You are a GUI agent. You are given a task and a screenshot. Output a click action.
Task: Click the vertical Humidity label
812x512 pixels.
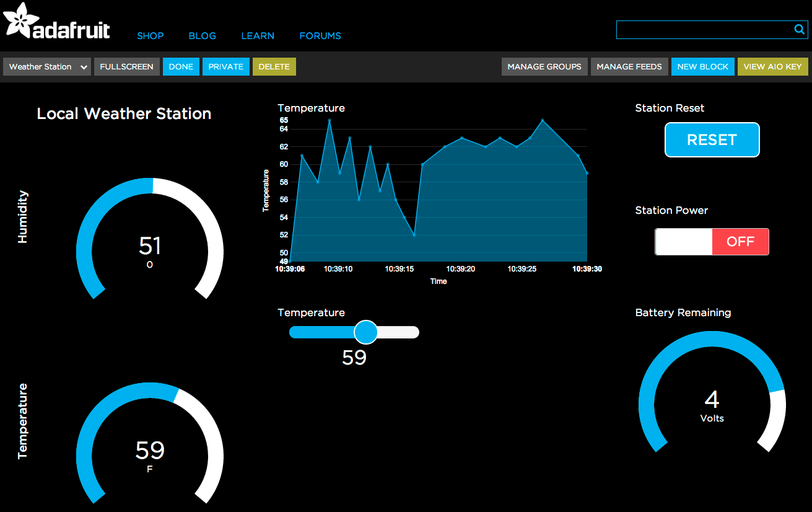(23, 216)
